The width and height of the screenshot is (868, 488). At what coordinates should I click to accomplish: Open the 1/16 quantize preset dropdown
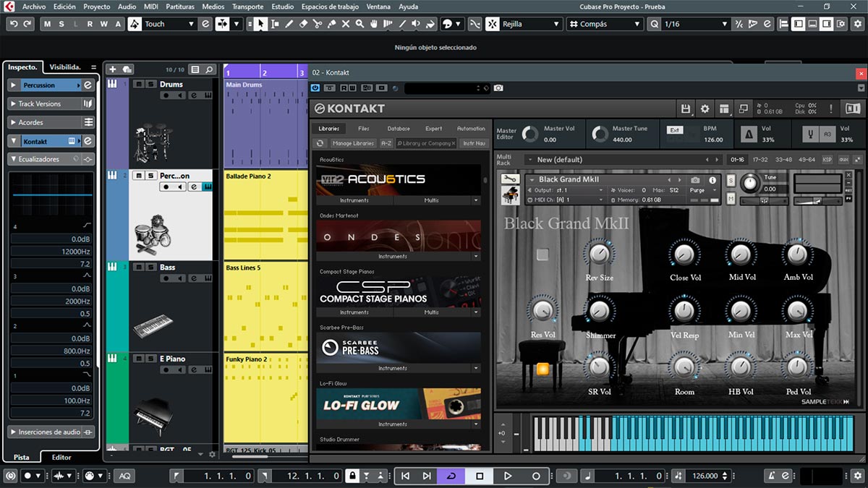tap(696, 24)
